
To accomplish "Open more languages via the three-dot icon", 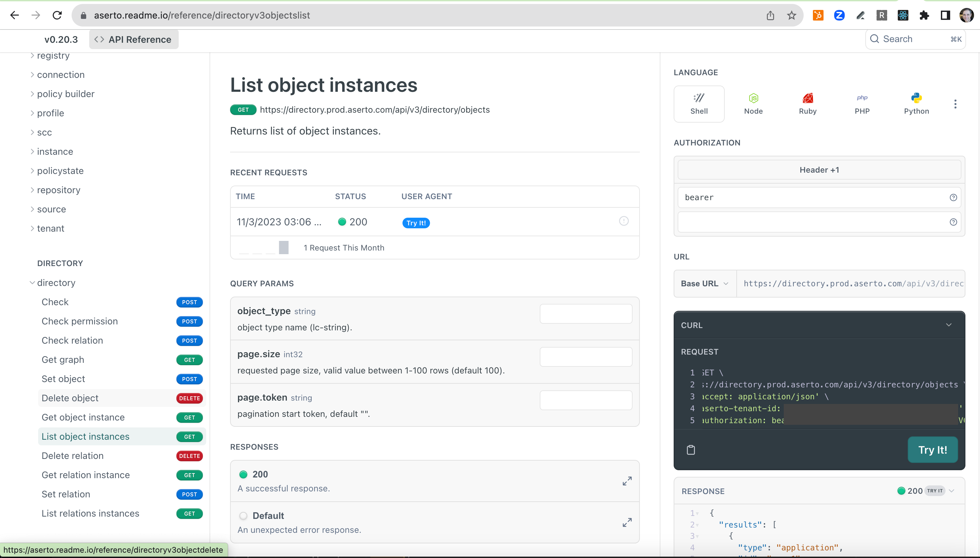I will 955,104.
